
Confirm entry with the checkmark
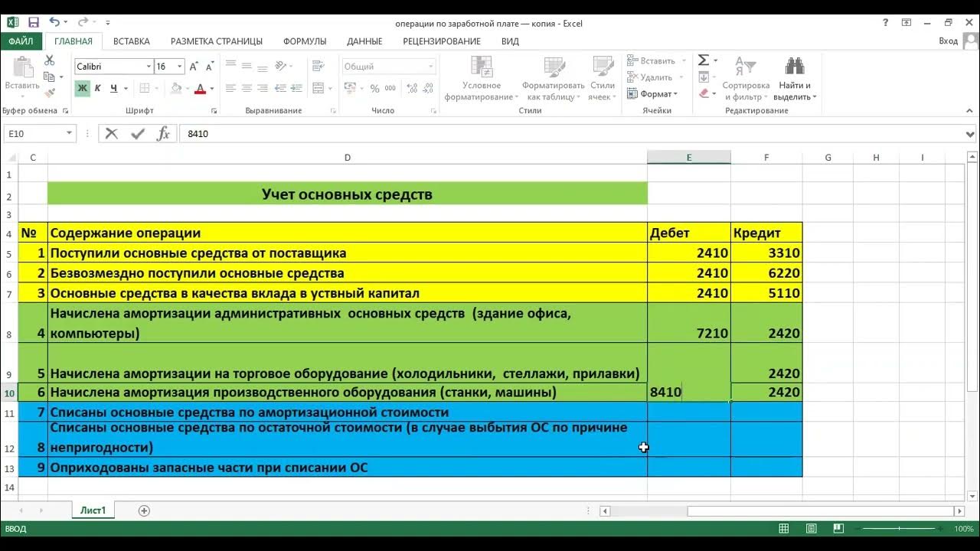138,134
